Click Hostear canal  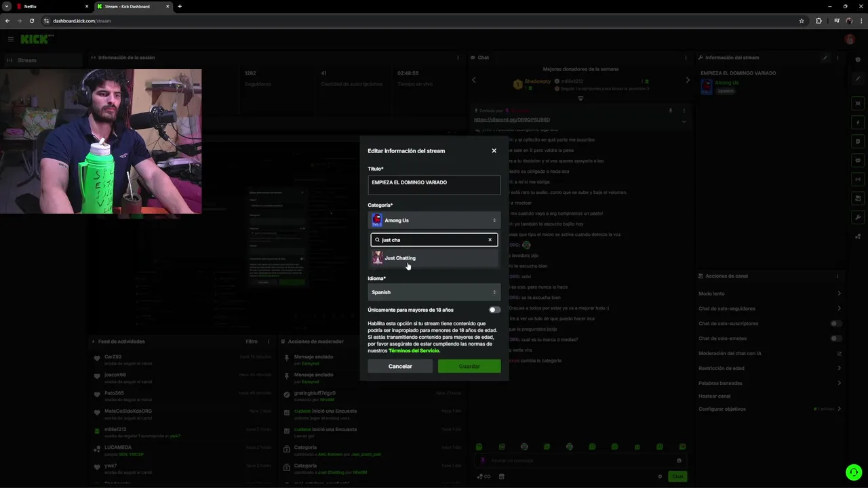click(715, 396)
